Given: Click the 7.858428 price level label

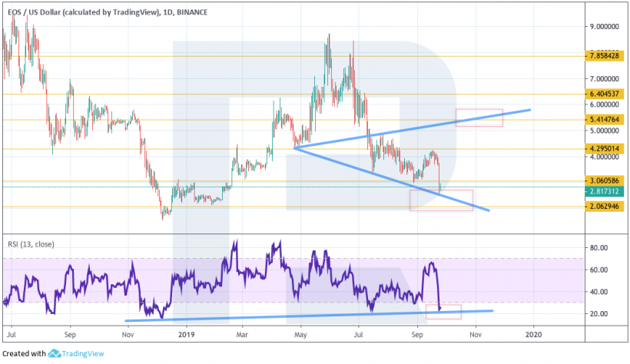Looking at the screenshot, I should click(x=602, y=56).
